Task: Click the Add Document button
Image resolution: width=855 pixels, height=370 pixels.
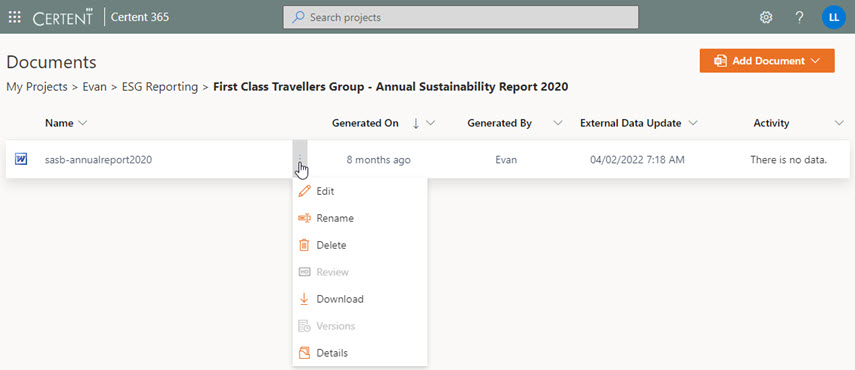Action: pos(767,60)
